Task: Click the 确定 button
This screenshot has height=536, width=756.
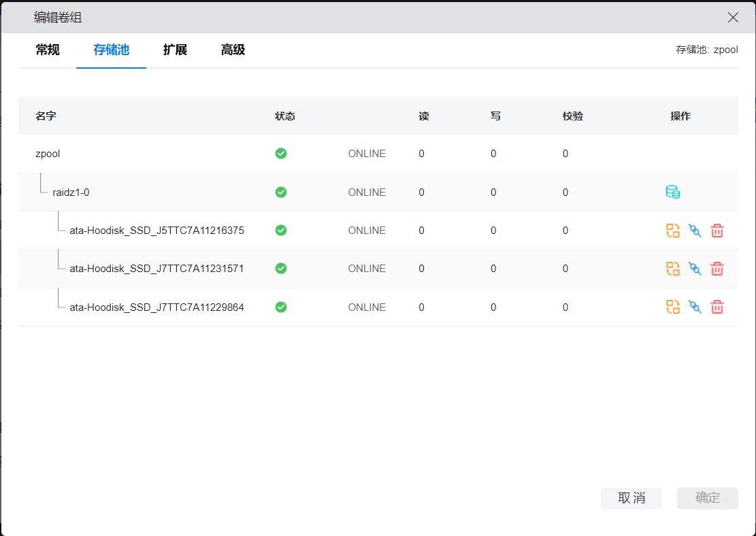Action: click(707, 497)
